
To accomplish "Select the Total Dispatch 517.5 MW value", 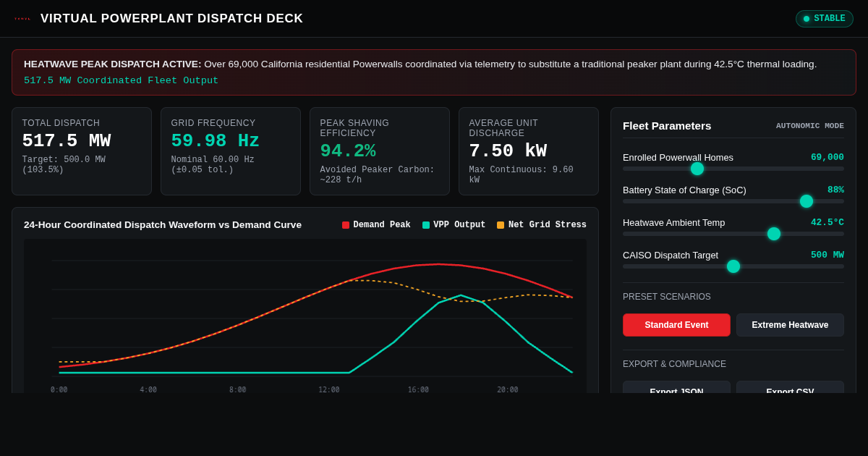I will pyautogui.click(x=67, y=141).
